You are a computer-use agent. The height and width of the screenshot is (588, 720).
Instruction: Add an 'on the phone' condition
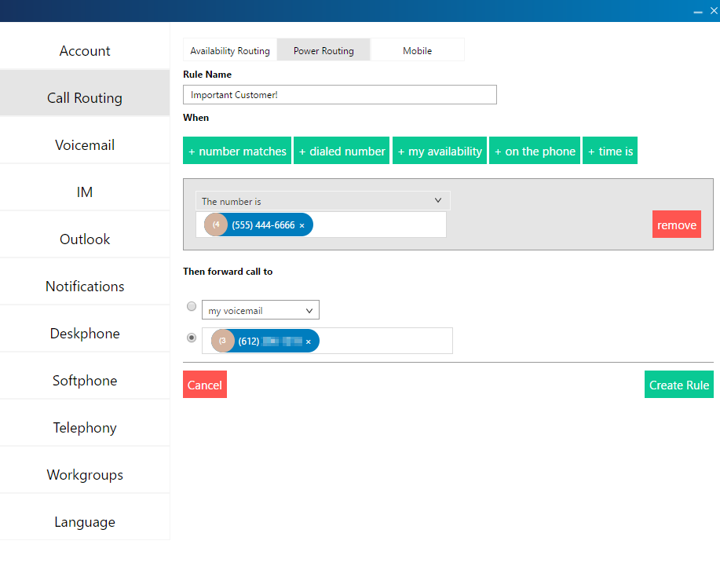pyautogui.click(x=535, y=151)
